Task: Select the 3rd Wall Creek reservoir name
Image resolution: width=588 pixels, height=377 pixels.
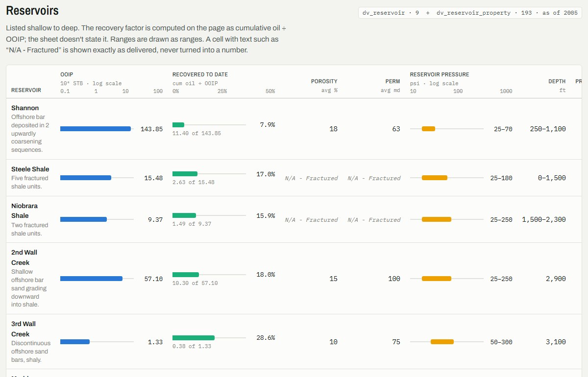Action: [24, 329]
